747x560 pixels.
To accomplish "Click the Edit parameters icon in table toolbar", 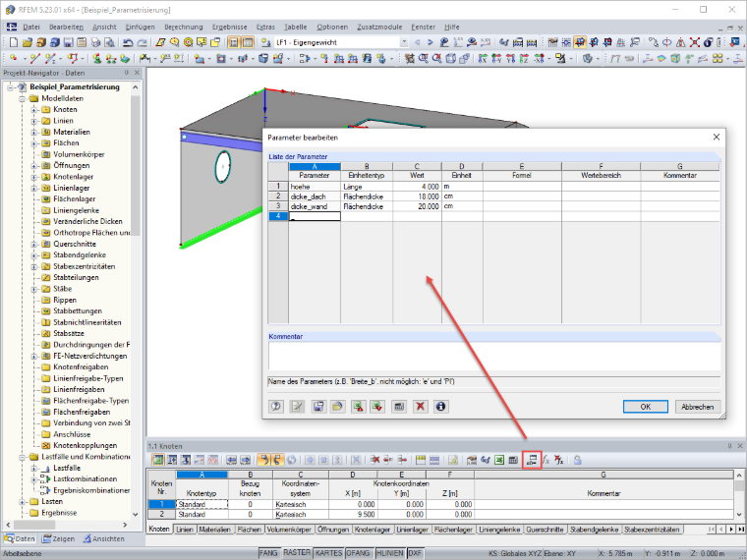I will 532,460.
